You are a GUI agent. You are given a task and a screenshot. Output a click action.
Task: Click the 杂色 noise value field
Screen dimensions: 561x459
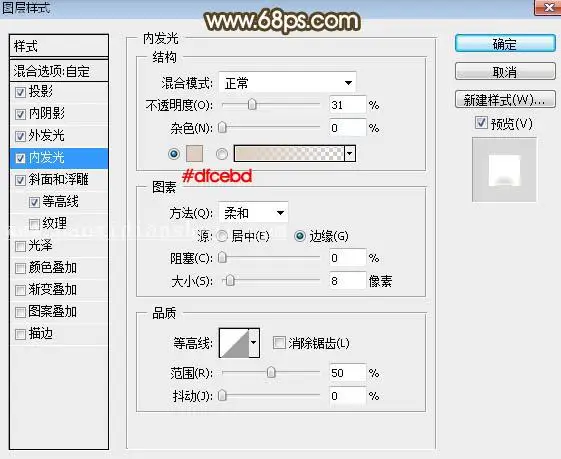[x=347, y=128]
